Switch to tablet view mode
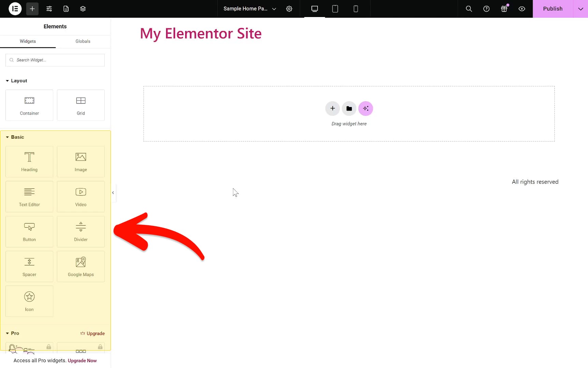 point(335,9)
